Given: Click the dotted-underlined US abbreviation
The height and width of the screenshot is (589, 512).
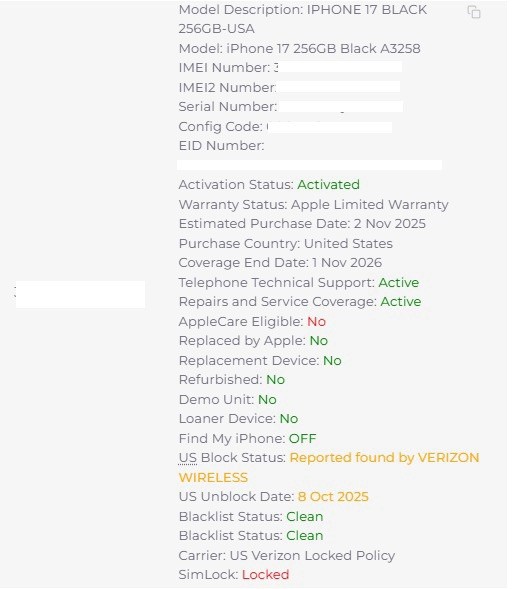Looking at the screenshot, I should point(187,458).
